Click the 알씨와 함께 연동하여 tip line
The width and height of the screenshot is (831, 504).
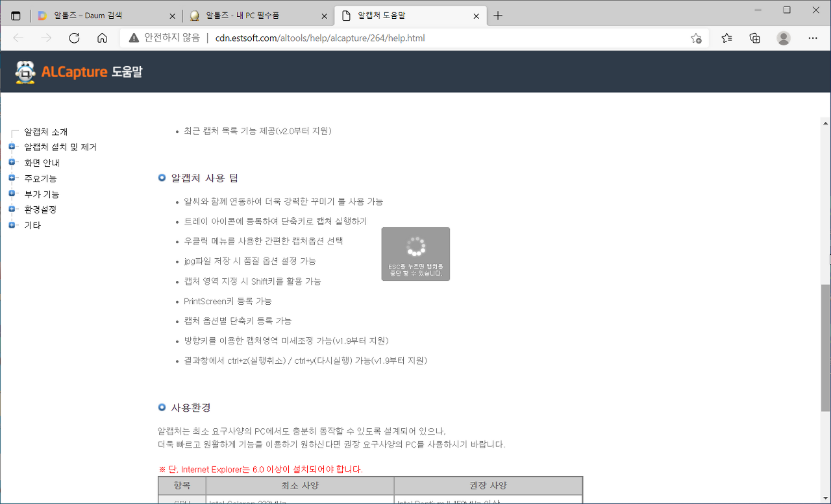tap(284, 202)
